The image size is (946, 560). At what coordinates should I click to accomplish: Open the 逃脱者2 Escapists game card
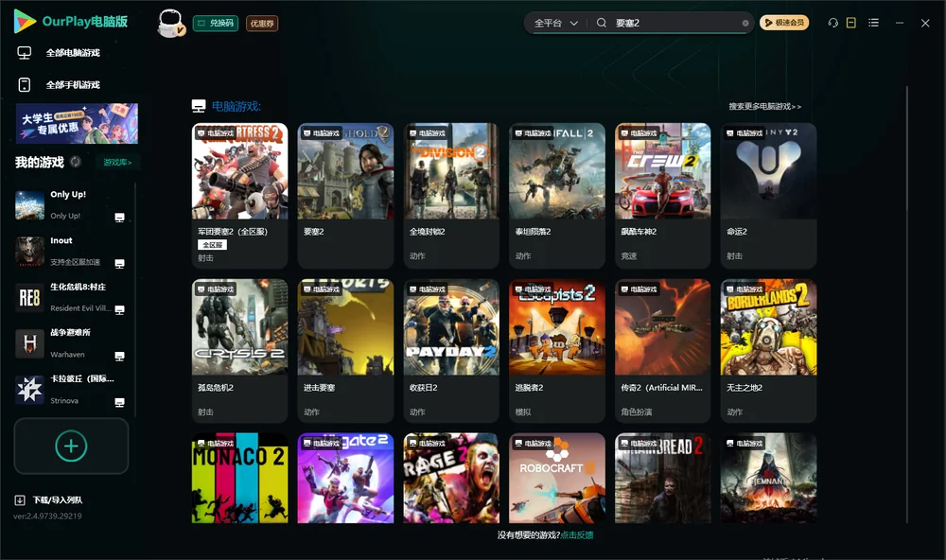pyautogui.click(x=557, y=351)
